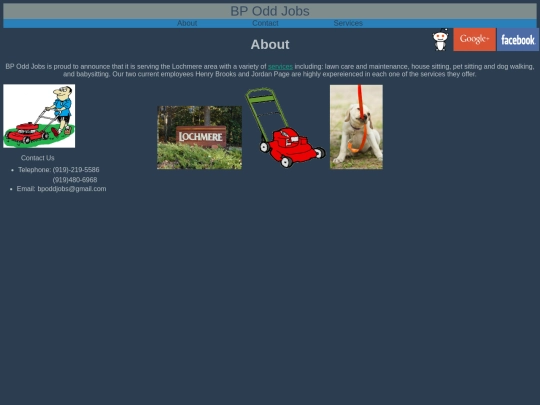Viewport: 540px width, 405px height.
Task: Follow the green 'services' hyperlink
Action: point(280,66)
